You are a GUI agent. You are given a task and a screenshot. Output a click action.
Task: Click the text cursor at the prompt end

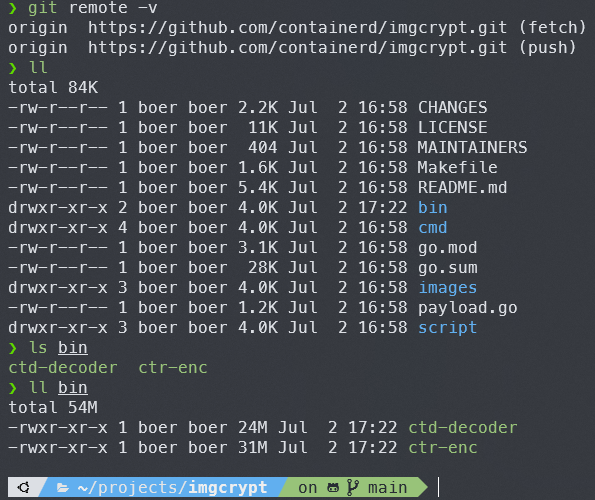click(438, 487)
